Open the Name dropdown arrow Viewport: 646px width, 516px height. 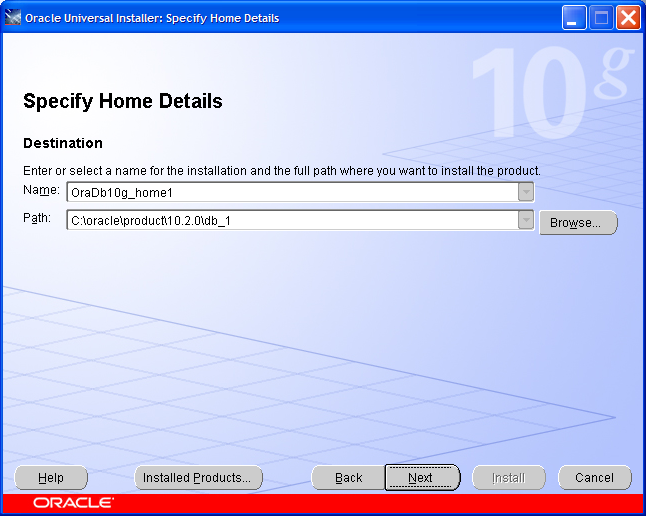pos(526,192)
